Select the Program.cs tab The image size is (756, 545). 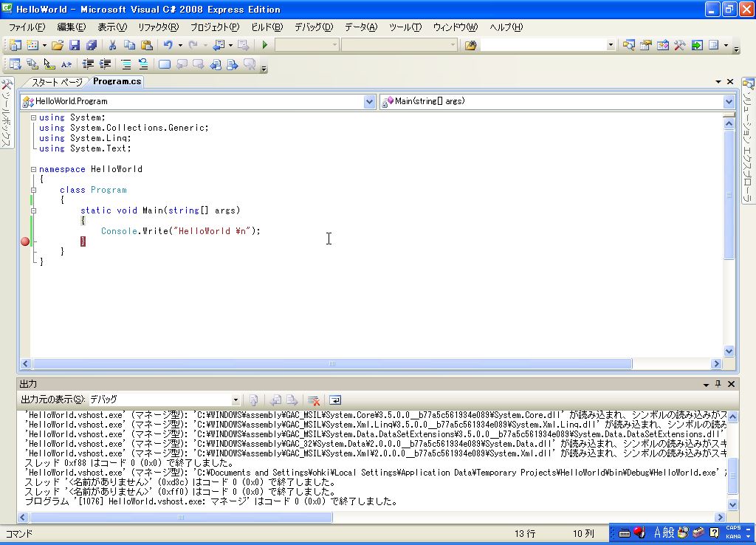[x=117, y=81]
